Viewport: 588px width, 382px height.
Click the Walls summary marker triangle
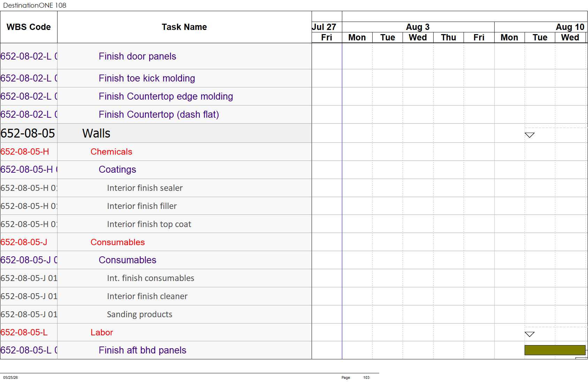529,135
